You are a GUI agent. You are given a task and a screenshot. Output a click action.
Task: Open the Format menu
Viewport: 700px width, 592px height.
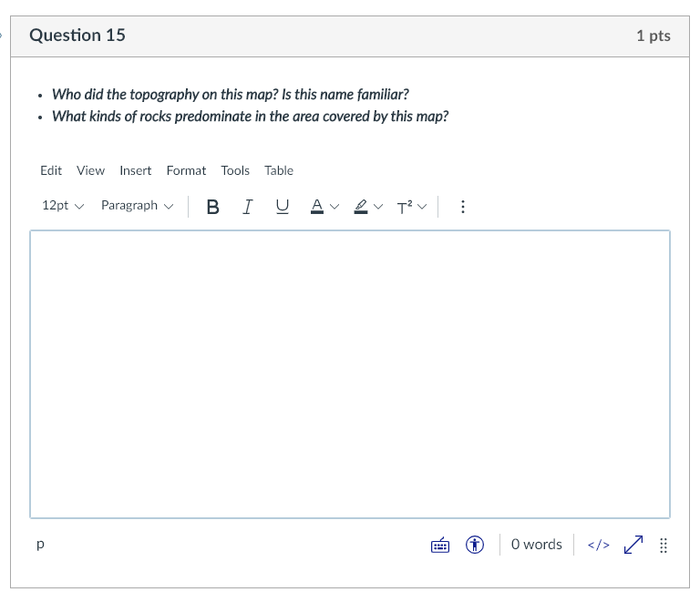pyautogui.click(x=186, y=171)
